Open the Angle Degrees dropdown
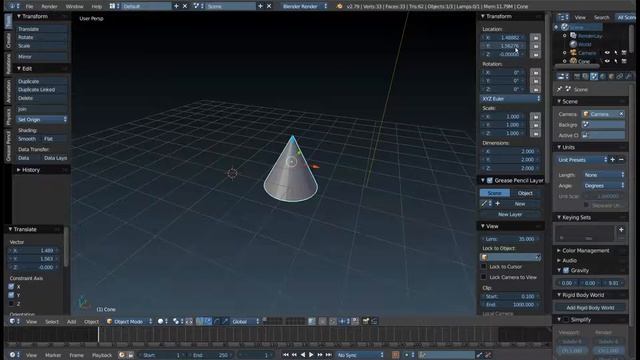The width and height of the screenshot is (640, 360). [604, 186]
